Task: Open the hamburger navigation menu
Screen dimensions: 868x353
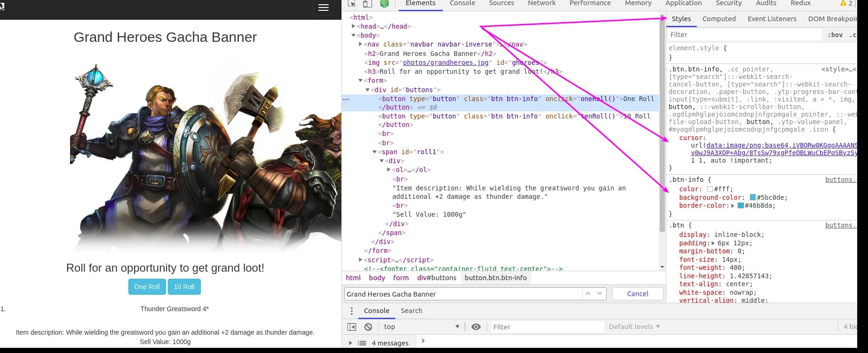Action: tap(323, 8)
